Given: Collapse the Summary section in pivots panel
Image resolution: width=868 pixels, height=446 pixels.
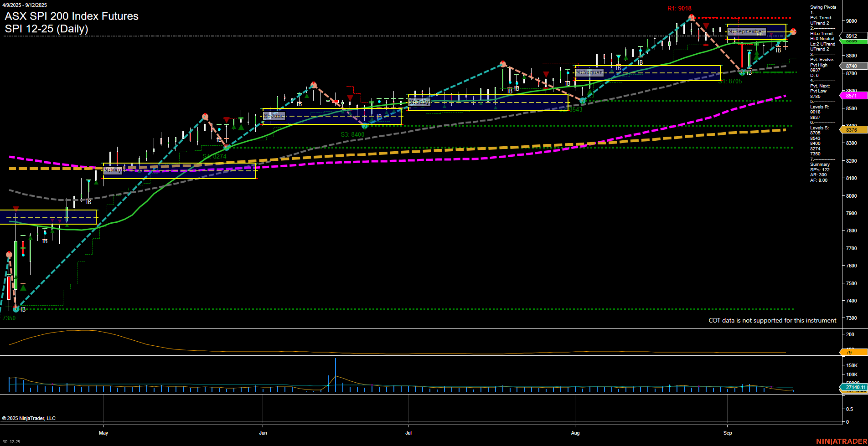Looking at the screenshot, I should click(x=820, y=164).
